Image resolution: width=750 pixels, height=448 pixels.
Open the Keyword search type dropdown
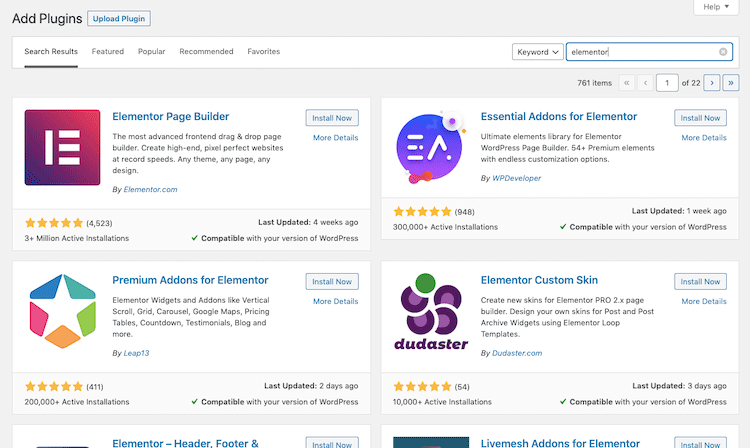click(538, 52)
